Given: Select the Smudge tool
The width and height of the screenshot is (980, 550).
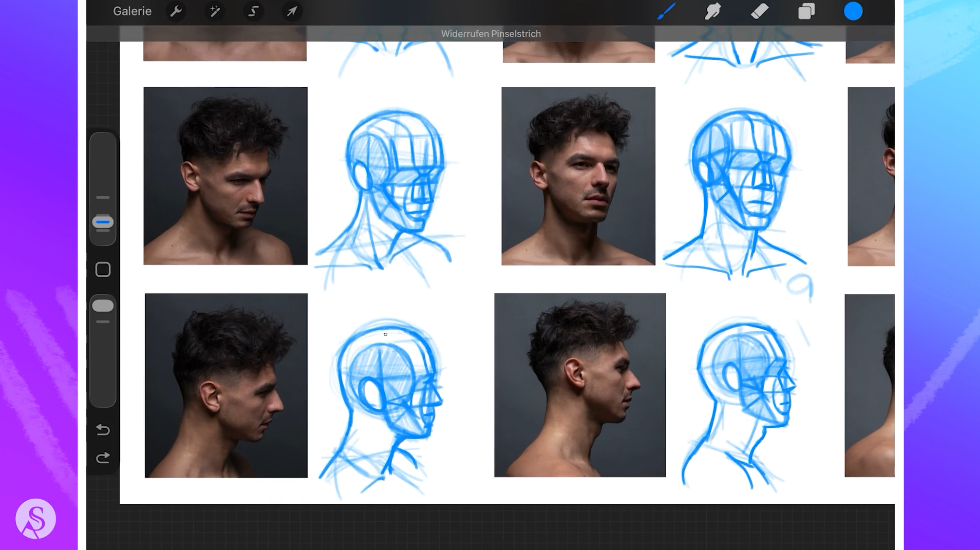Looking at the screenshot, I should click(712, 11).
